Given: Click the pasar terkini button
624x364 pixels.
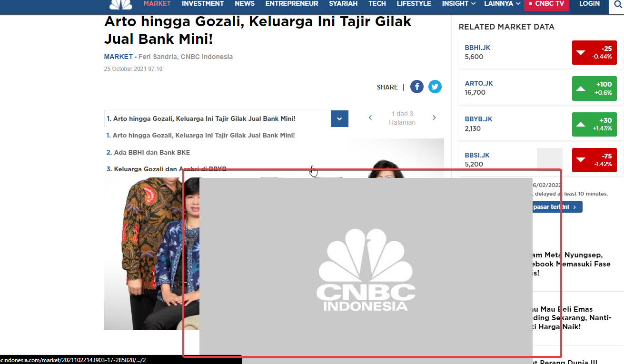Looking at the screenshot, I should pos(557,207).
